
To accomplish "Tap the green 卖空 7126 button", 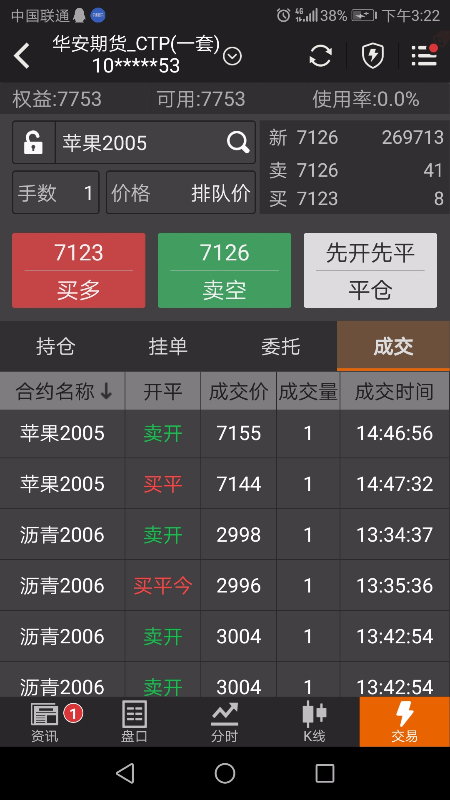I will (x=224, y=270).
